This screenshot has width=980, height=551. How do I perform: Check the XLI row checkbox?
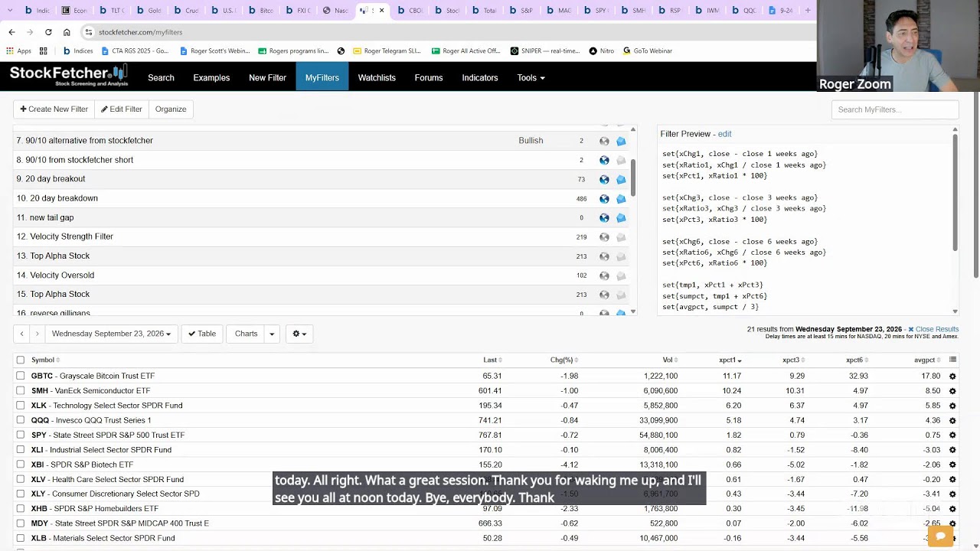click(x=21, y=450)
